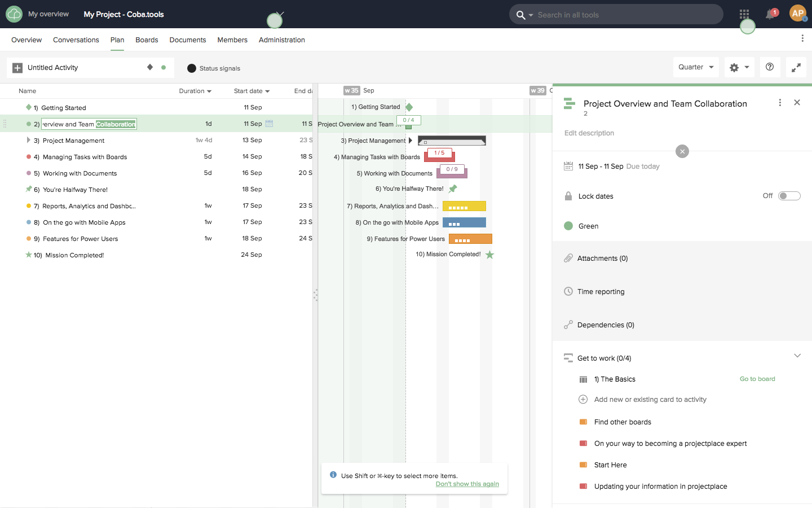Toggle the Status signals indicator
The height and width of the screenshot is (508, 812).
[x=192, y=68]
